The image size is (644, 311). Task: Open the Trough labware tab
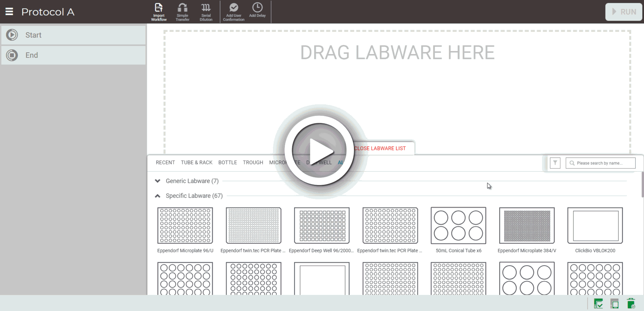pyautogui.click(x=253, y=163)
